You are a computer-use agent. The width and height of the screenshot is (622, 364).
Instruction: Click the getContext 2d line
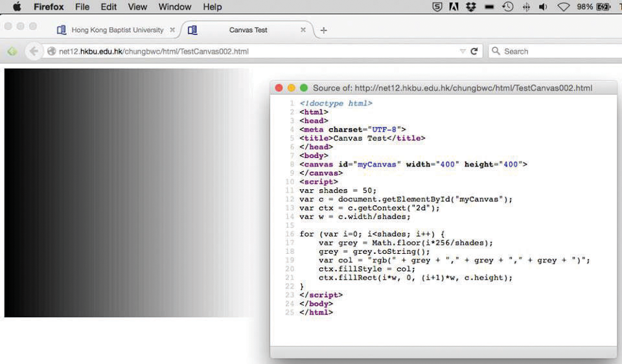(369, 208)
